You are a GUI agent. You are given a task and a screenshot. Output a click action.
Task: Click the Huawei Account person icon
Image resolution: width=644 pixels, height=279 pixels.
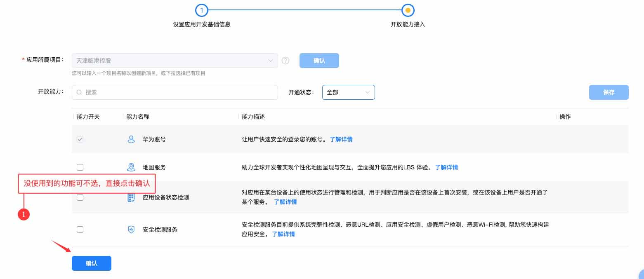click(131, 139)
